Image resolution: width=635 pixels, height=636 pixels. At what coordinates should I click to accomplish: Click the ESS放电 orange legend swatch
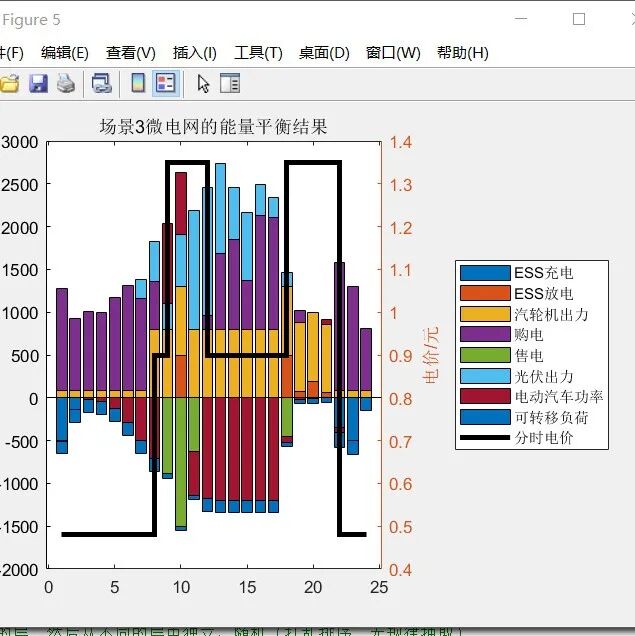coord(485,293)
